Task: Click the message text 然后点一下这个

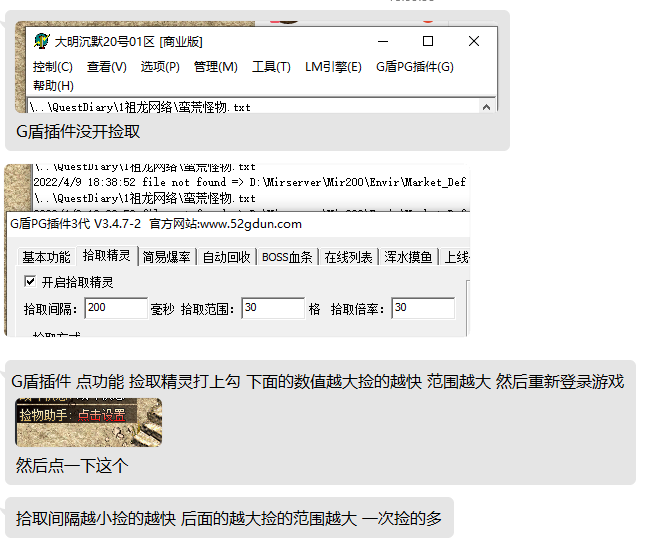Action: tap(72, 466)
